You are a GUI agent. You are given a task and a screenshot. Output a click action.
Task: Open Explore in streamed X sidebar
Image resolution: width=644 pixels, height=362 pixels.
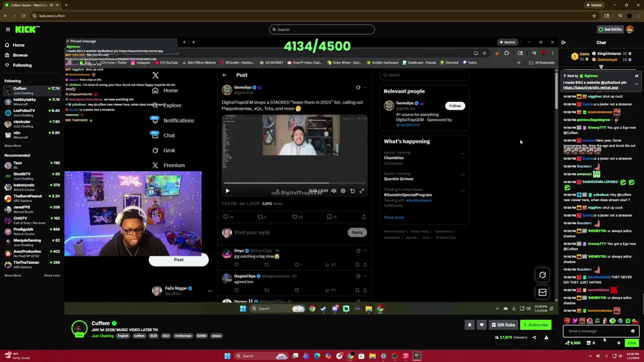pyautogui.click(x=168, y=106)
